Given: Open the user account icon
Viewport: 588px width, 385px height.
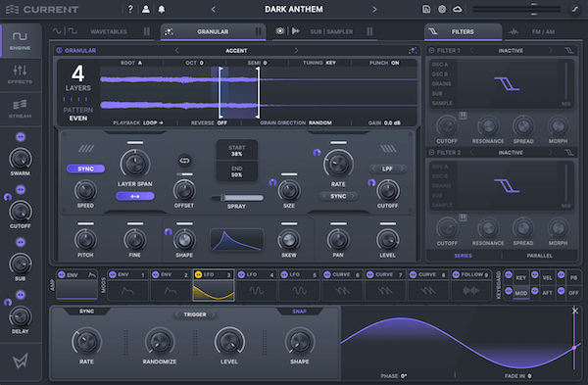Looking at the screenshot, I should point(146,9).
